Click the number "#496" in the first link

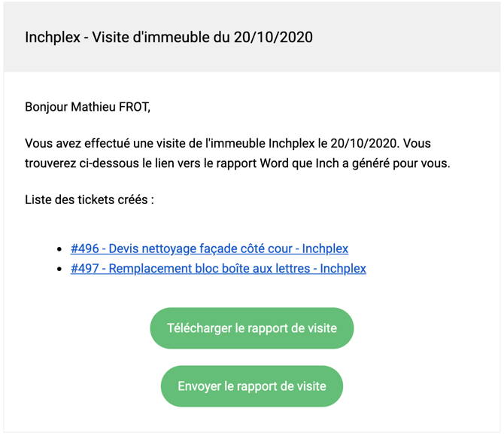click(84, 248)
